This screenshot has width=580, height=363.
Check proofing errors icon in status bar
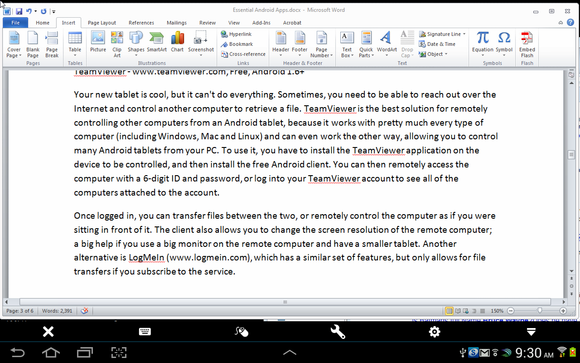coord(84,311)
